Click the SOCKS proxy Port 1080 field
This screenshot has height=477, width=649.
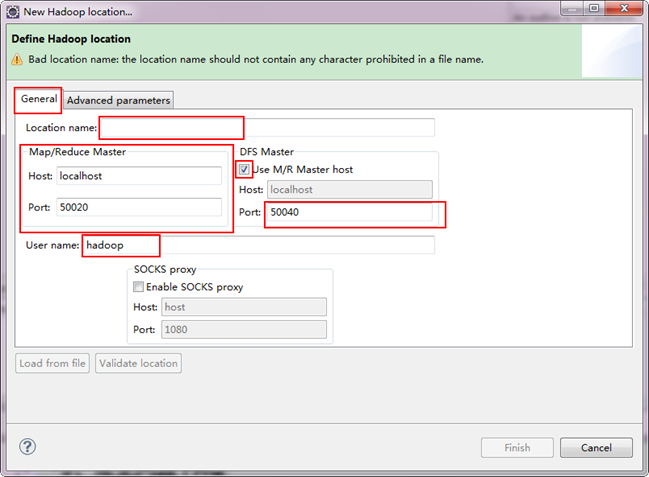point(244,329)
